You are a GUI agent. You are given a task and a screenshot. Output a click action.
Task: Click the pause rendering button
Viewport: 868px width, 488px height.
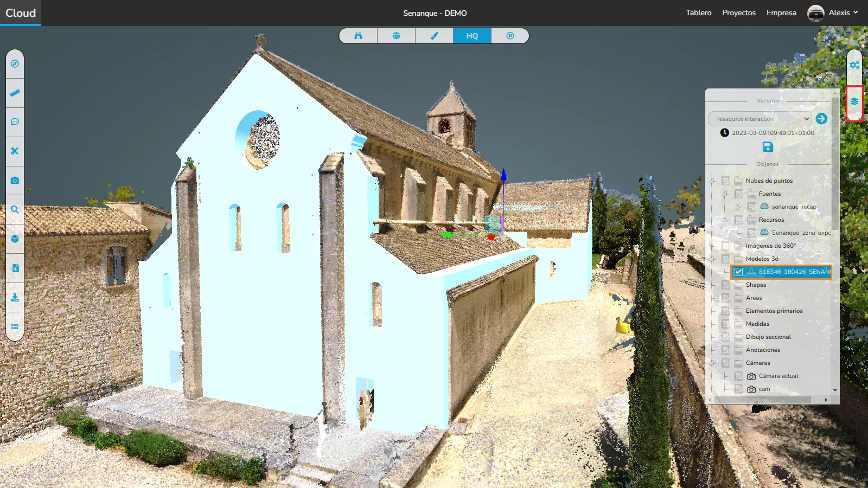[x=510, y=36]
